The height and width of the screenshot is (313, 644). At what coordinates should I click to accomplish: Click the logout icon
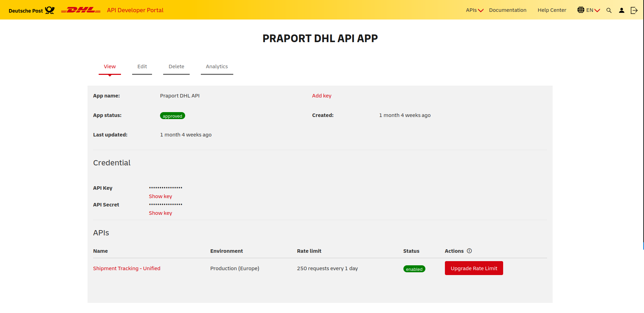point(634,10)
